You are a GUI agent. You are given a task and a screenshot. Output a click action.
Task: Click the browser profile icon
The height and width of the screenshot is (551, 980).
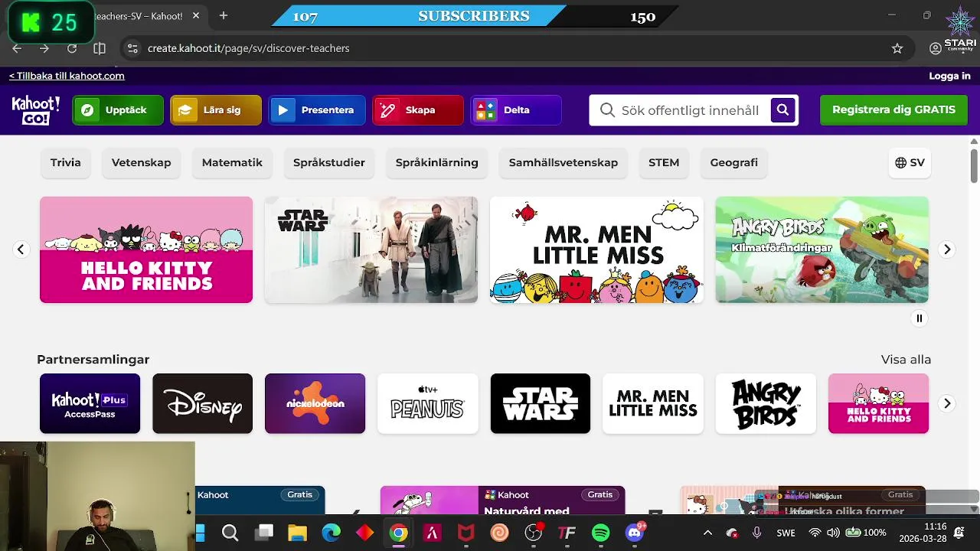[x=936, y=48]
